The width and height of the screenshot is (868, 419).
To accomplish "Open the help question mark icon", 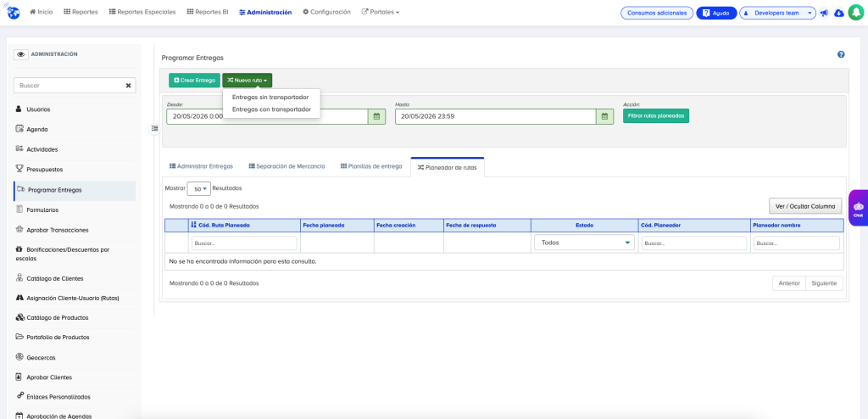I will coord(841,54).
